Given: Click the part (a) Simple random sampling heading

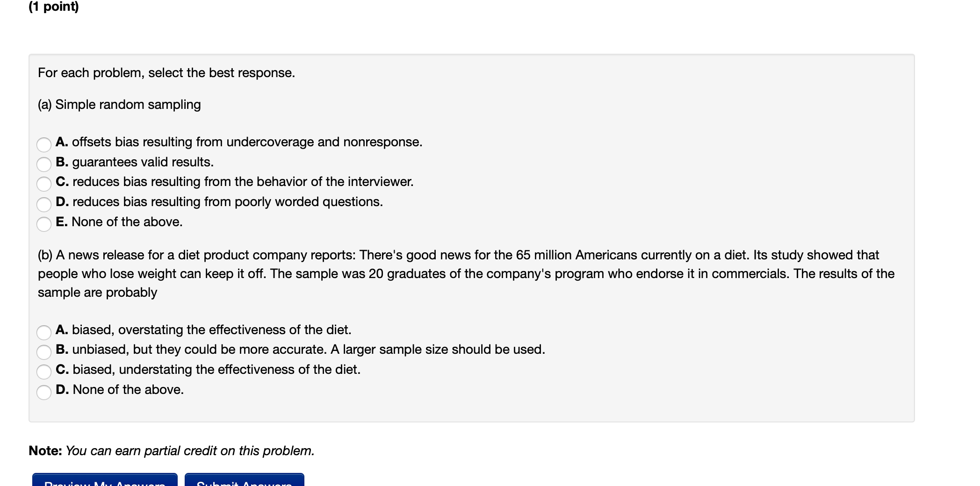Looking at the screenshot, I should coord(119,104).
